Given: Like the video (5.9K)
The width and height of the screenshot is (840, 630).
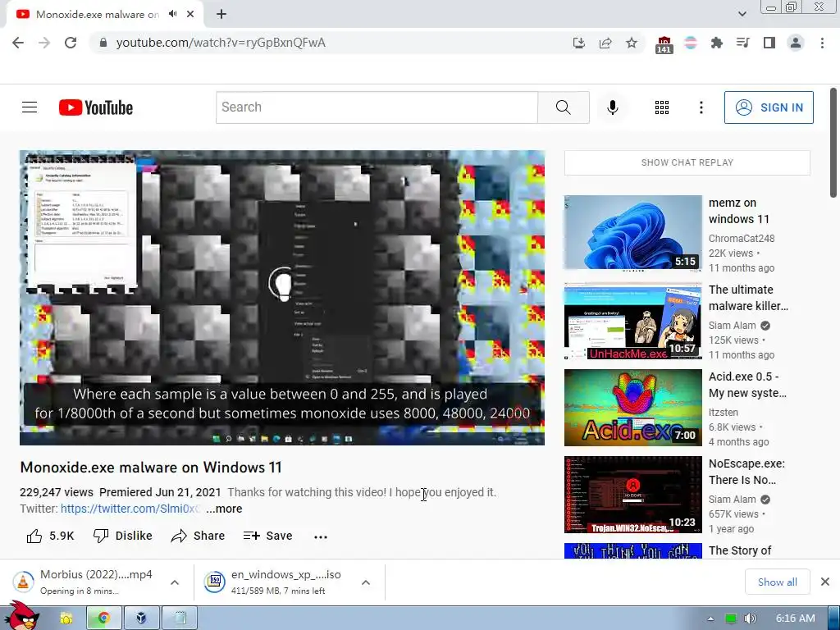Looking at the screenshot, I should pyautogui.click(x=50, y=536).
